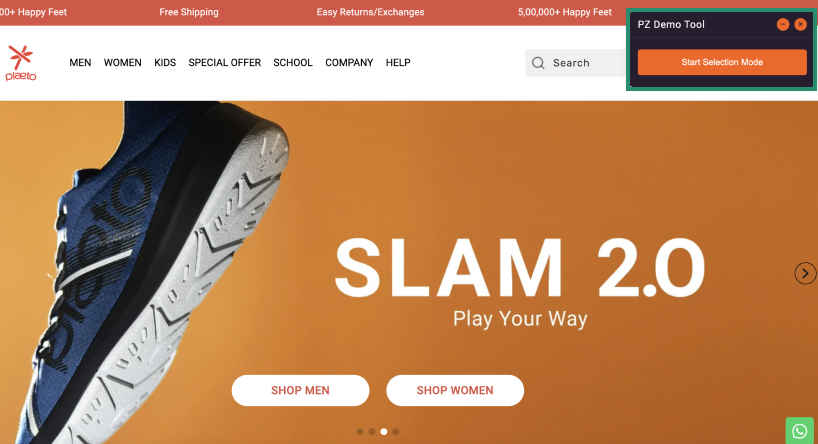Open the WOMEN menu
Viewport: 818px width, 444px height.
123,63
